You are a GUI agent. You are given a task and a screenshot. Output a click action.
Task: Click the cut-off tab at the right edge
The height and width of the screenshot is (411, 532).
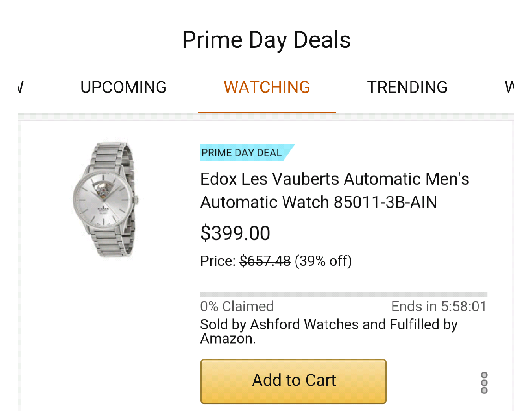(509, 87)
